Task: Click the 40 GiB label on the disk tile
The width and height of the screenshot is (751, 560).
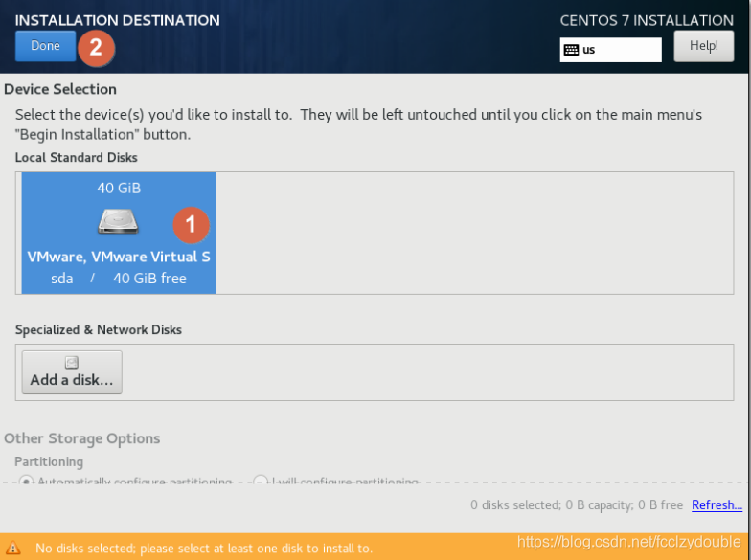Action: coord(119,188)
